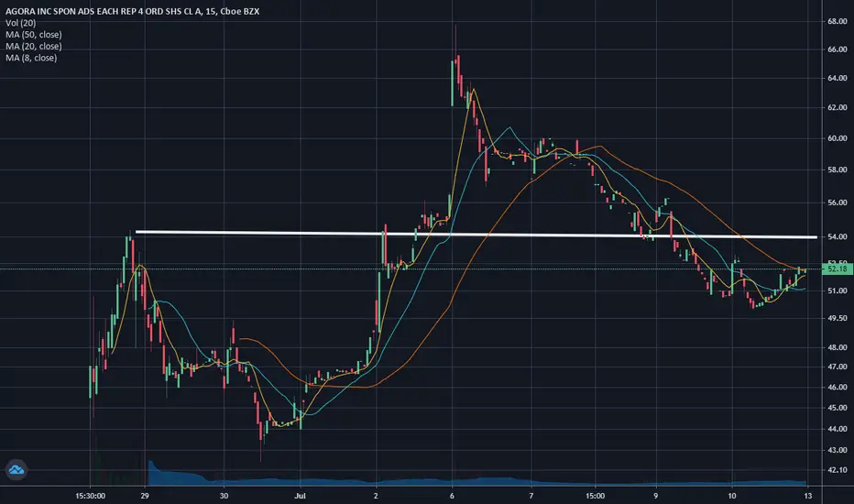Click the 10 date label on time axis
Viewport: 854px width, 504px height.
coord(732,496)
